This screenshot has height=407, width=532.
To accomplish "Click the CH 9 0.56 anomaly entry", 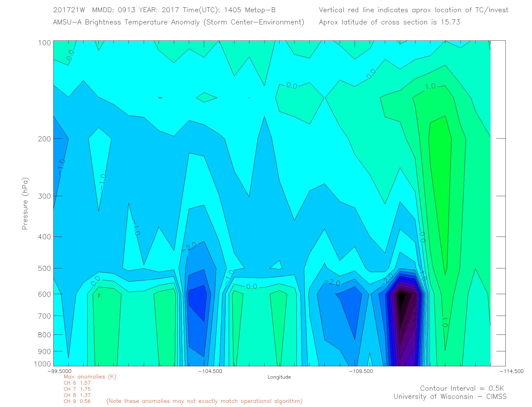I will (77, 401).
